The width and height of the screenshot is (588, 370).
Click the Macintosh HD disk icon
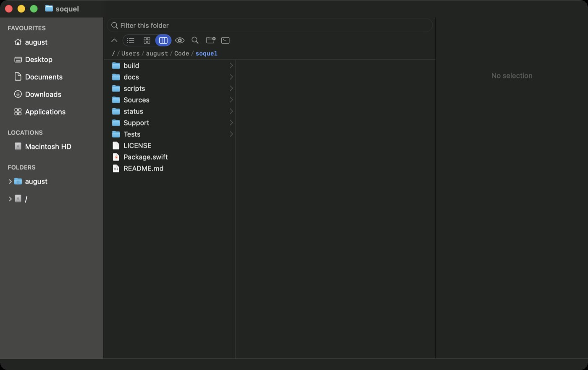click(x=18, y=146)
